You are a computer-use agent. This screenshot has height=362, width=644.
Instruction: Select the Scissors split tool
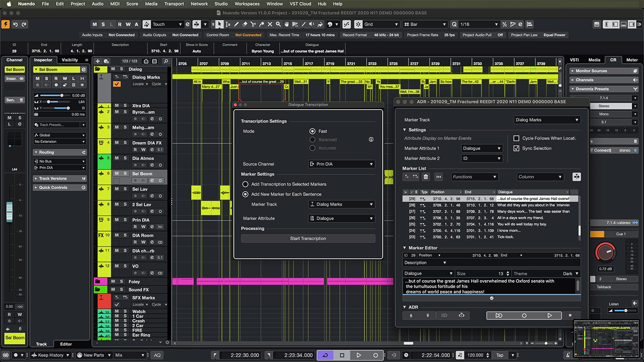click(253, 24)
